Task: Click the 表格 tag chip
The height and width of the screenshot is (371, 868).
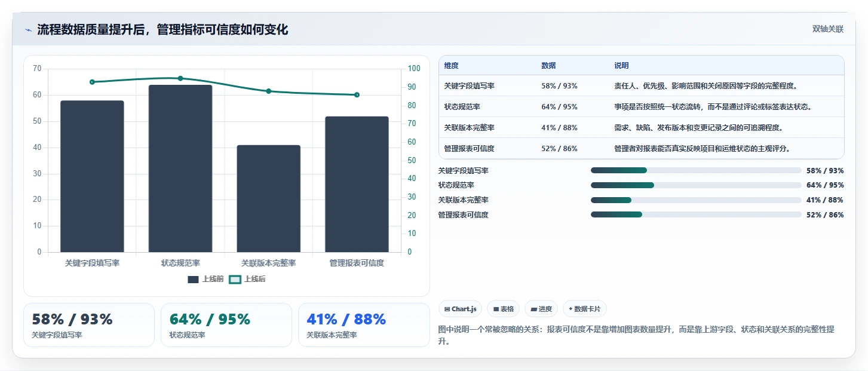Action: pyautogui.click(x=503, y=309)
